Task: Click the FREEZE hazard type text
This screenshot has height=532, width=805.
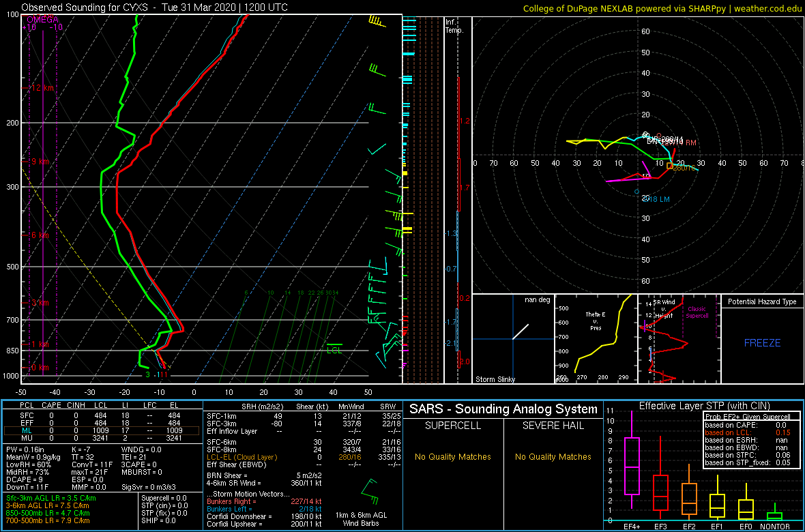Action: [762, 342]
